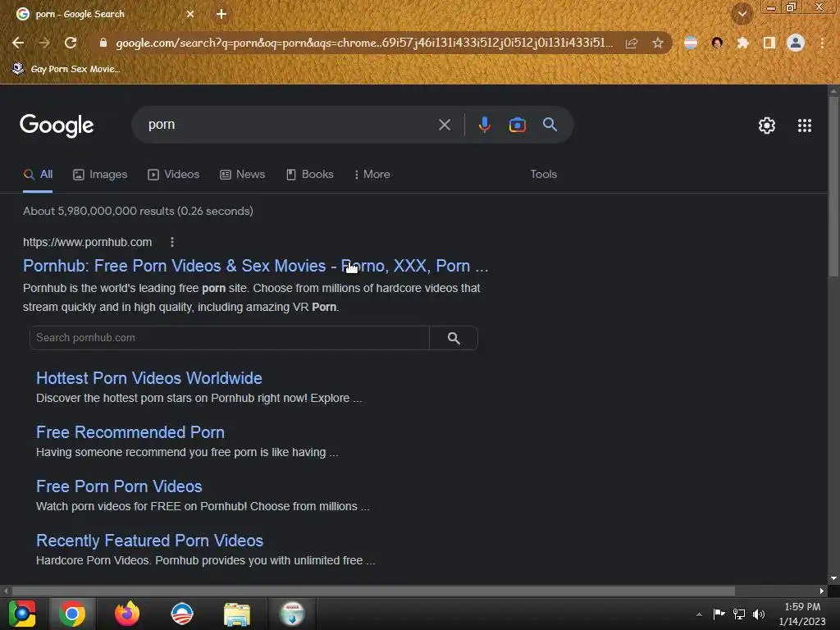Click the horizontal scrollbar

point(373,591)
